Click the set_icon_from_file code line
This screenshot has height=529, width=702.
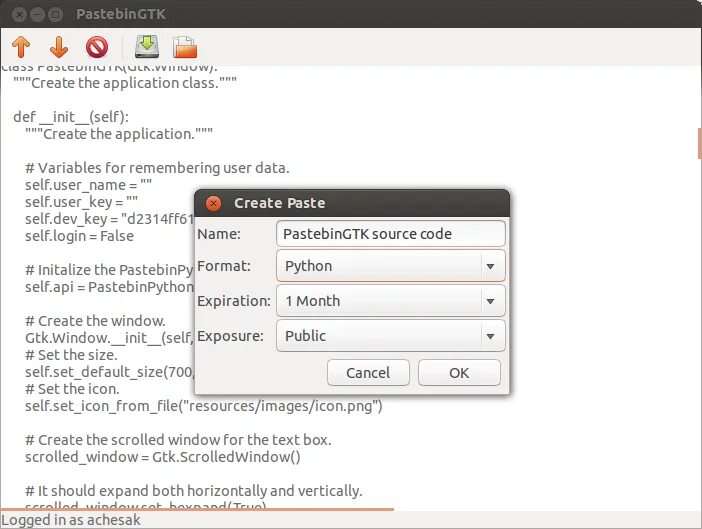point(204,406)
